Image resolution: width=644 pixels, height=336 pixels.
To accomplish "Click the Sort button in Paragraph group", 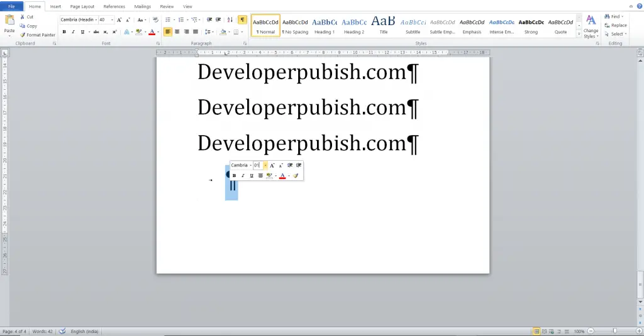I will [x=230, y=20].
